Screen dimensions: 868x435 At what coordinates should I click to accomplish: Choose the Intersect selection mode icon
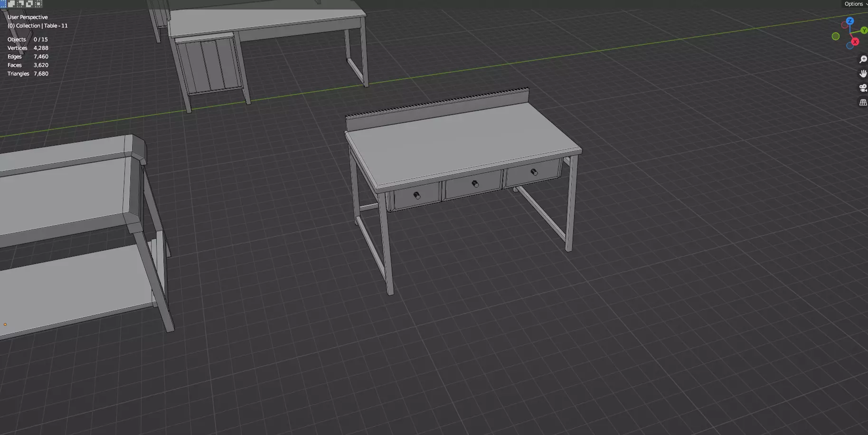(x=38, y=4)
